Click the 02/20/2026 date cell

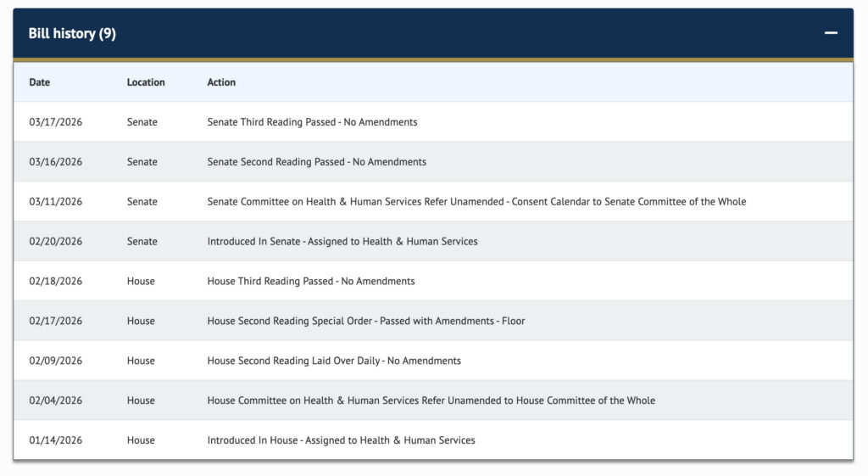pyautogui.click(x=56, y=242)
